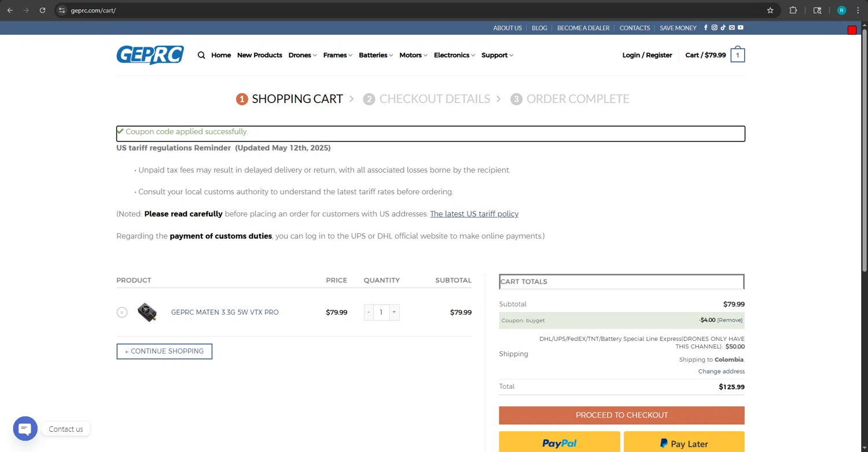Screen dimensions: 868x452
Task: Click the GEPRC logo
Action: tap(150, 55)
